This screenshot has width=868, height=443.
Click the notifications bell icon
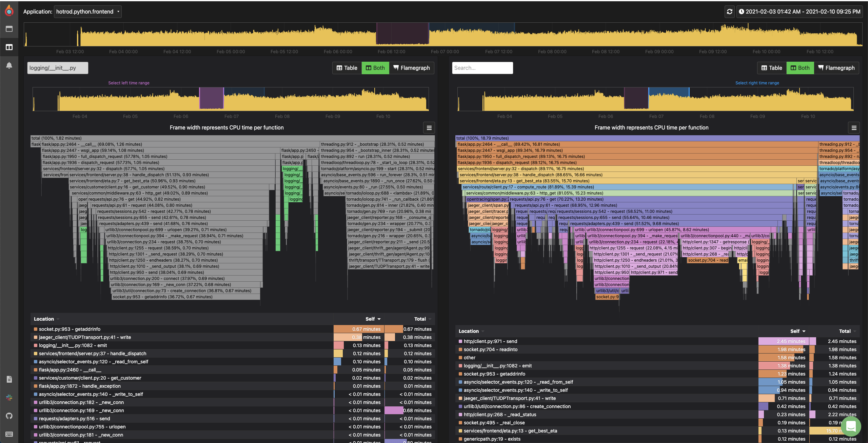click(9, 65)
